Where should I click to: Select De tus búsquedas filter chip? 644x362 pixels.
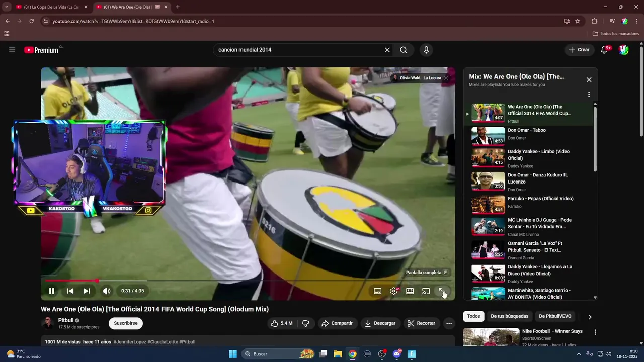coord(509,316)
